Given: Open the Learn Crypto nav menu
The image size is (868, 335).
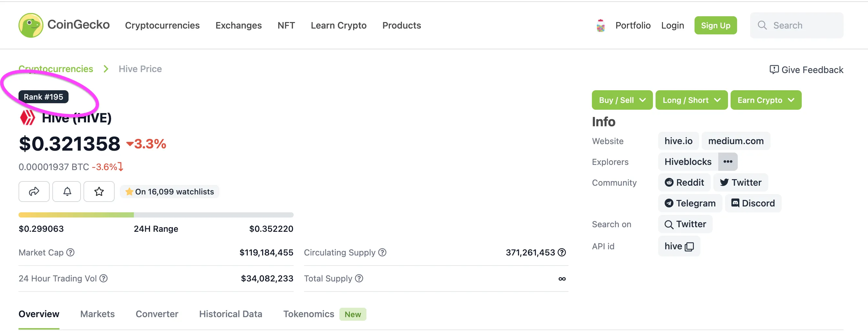Looking at the screenshot, I should click(338, 25).
